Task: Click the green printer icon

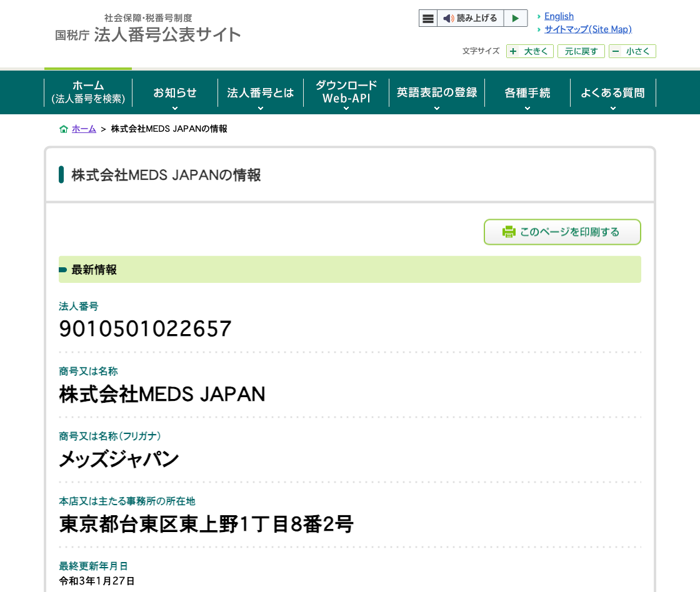Action: pos(509,232)
